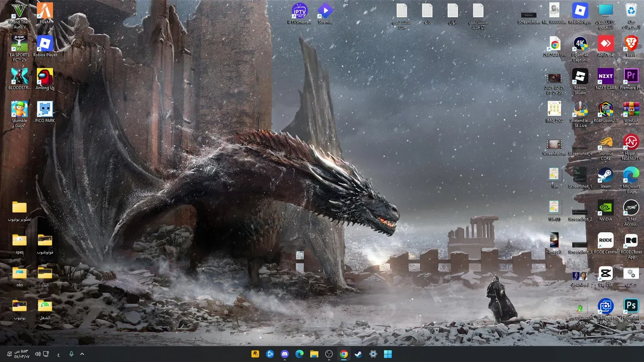Launch TcNo Account Switcher icon

[x=631, y=213]
